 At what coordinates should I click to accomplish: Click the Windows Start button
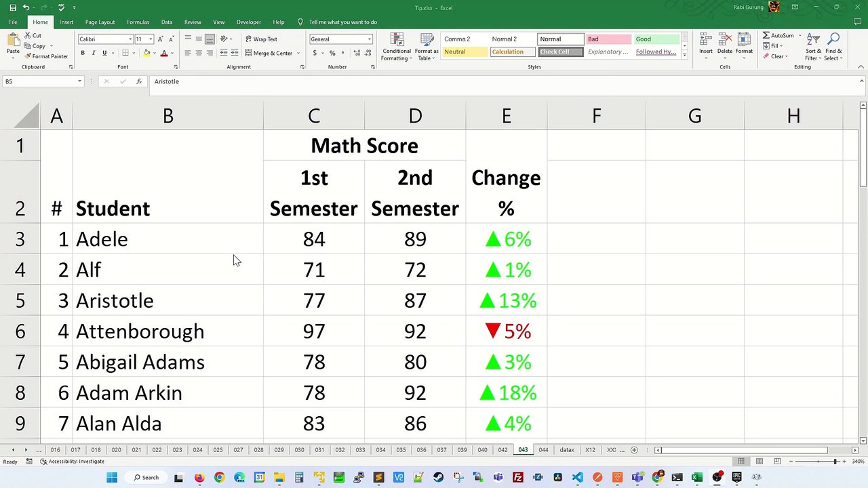(112, 477)
